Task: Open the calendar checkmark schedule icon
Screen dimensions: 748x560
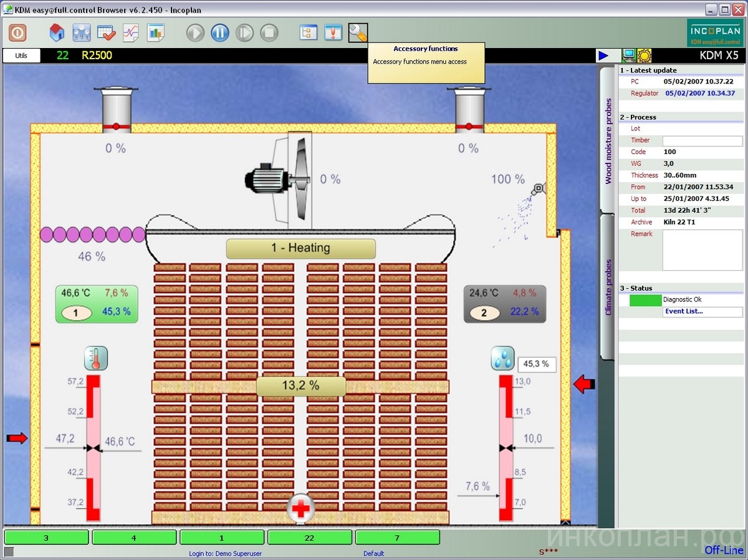Action: (105, 32)
